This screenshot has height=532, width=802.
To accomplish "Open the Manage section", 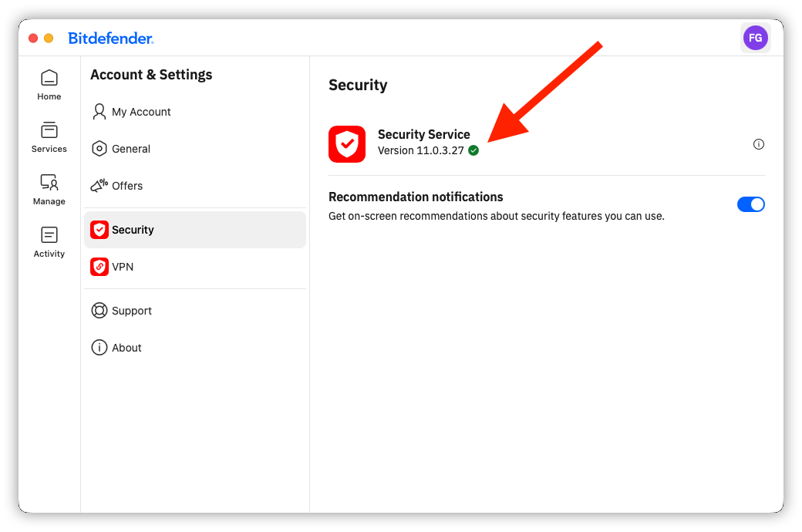I will [x=49, y=190].
